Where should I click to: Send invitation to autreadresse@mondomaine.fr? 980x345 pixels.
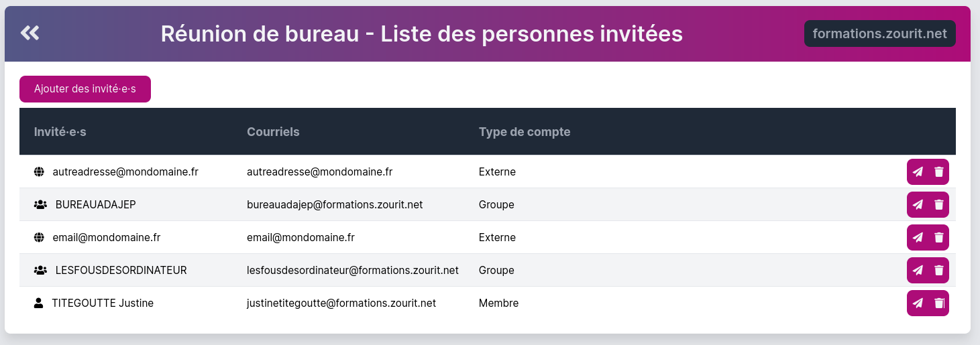918,171
